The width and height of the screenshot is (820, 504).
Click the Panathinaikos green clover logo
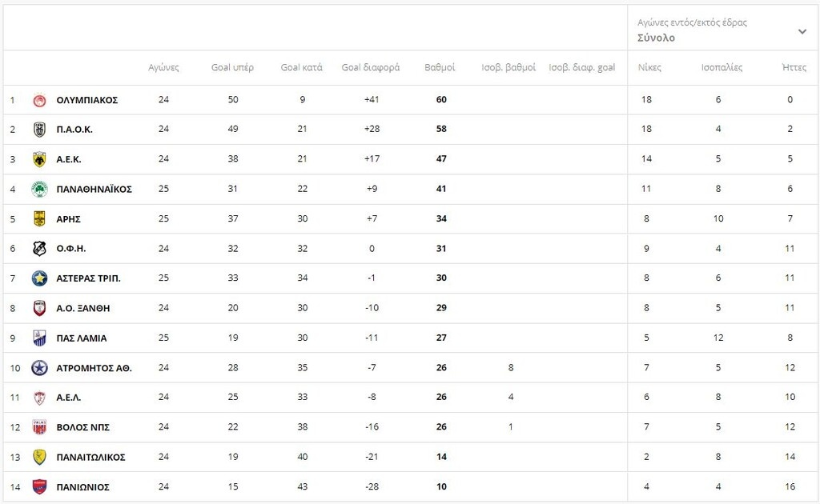(39, 189)
